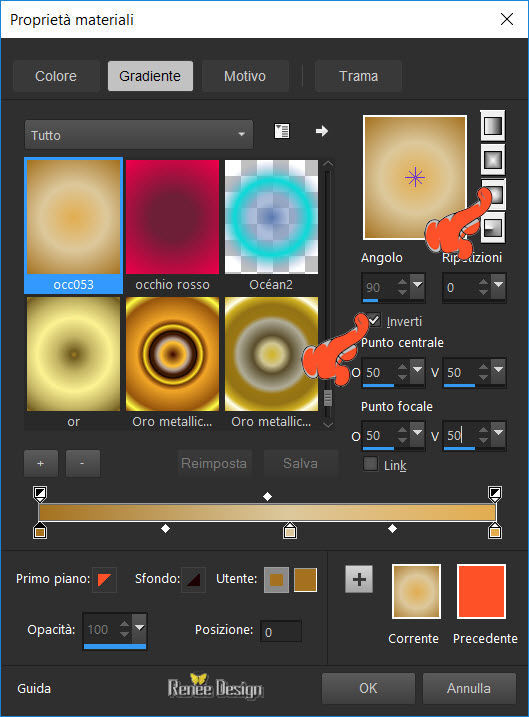Screen dimensions: 529x717
Task: Click the Precedente orange color swatch
Action: pos(481,591)
